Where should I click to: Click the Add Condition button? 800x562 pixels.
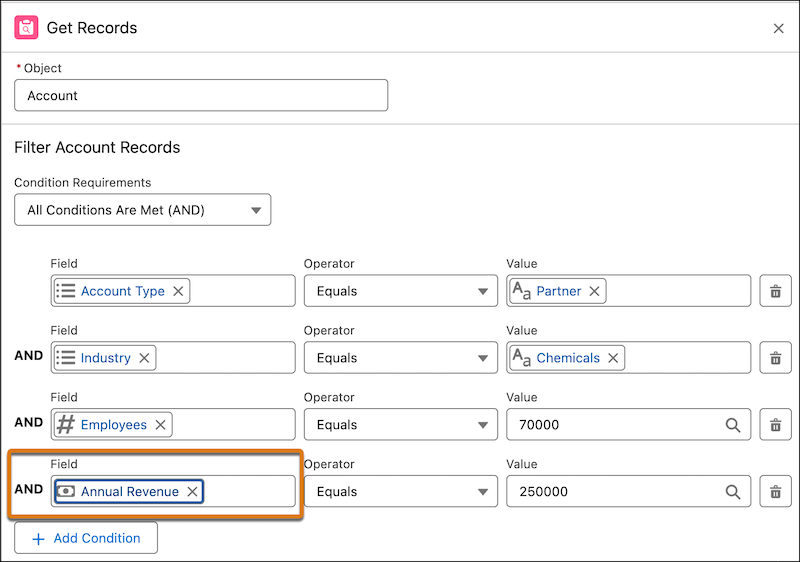pyautogui.click(x=86, y=538)
